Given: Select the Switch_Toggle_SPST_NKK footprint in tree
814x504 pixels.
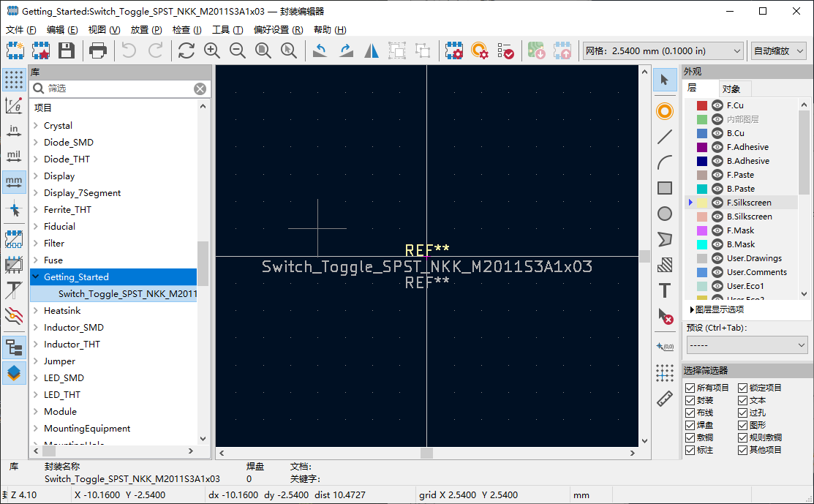Looking at the screenshot, I should [127, 294].
